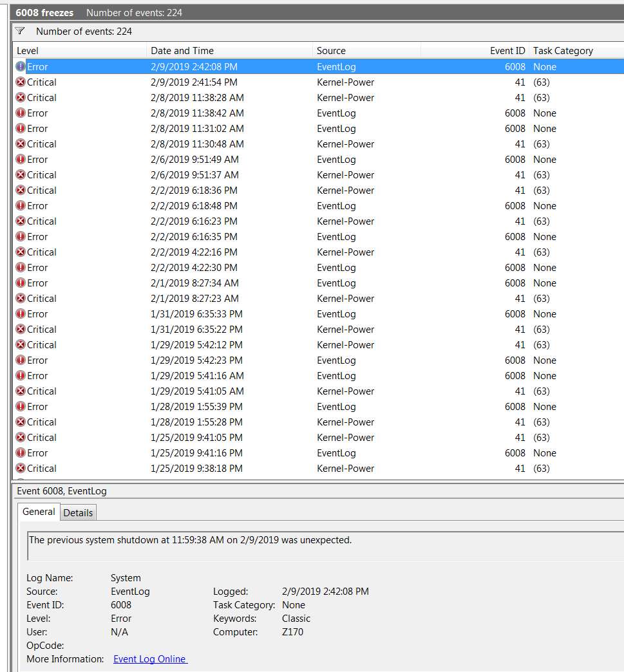Click the Computer value Z170
Viewport: 624px width, 672px height.
tap(292, 631)
